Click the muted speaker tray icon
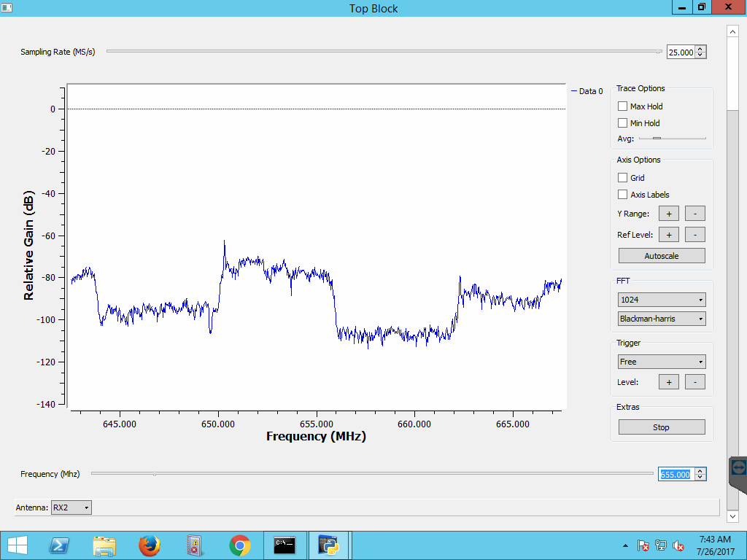This screenshot has height=560, width=747. click(678, 545)
